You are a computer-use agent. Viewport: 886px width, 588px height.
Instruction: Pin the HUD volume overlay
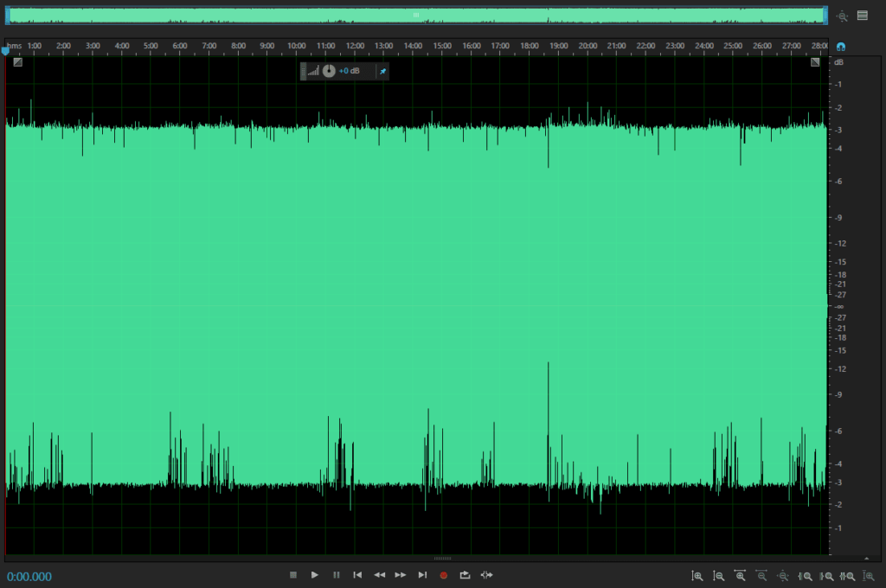382,71
